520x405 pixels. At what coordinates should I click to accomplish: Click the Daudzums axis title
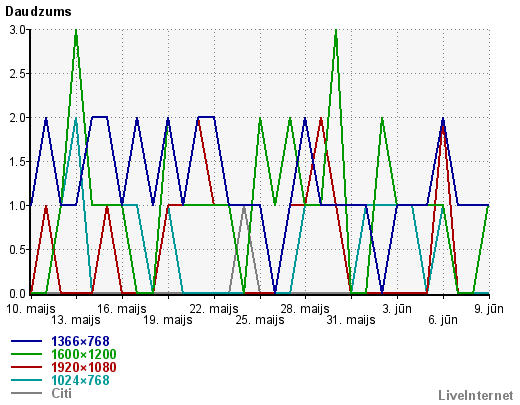tap(38, 12)
